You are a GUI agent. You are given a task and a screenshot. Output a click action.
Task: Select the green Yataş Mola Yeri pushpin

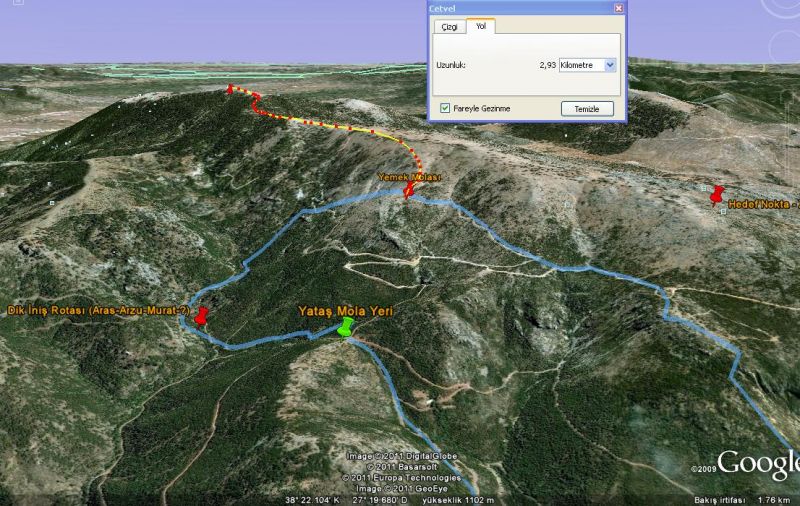point(346,327)
